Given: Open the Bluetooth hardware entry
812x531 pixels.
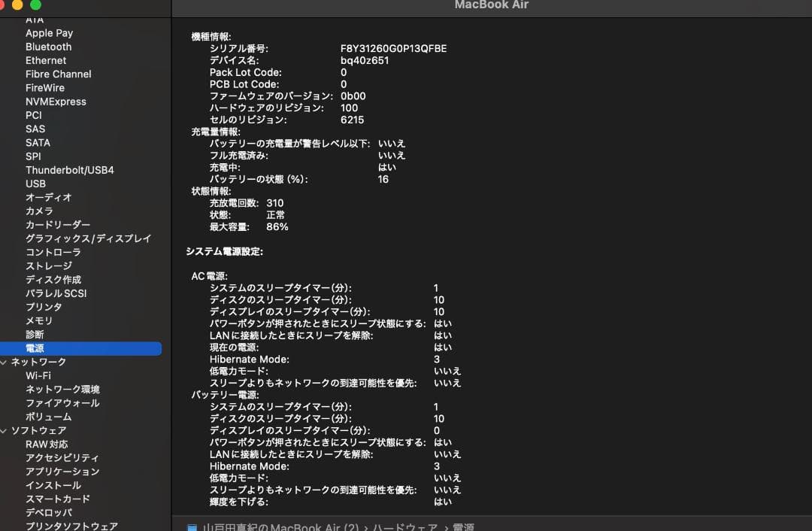Looking at the screenshot, I should (48, 47).
